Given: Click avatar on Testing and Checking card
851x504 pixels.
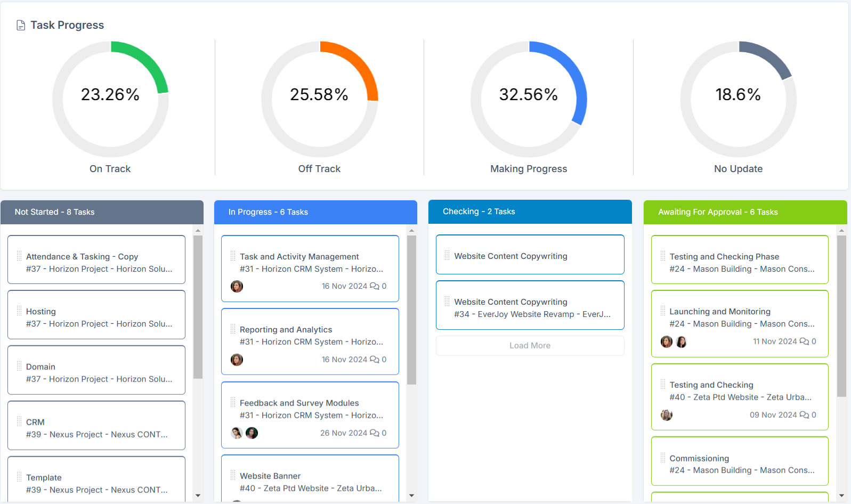Looking at the screenshot, I should pos(667,415).
